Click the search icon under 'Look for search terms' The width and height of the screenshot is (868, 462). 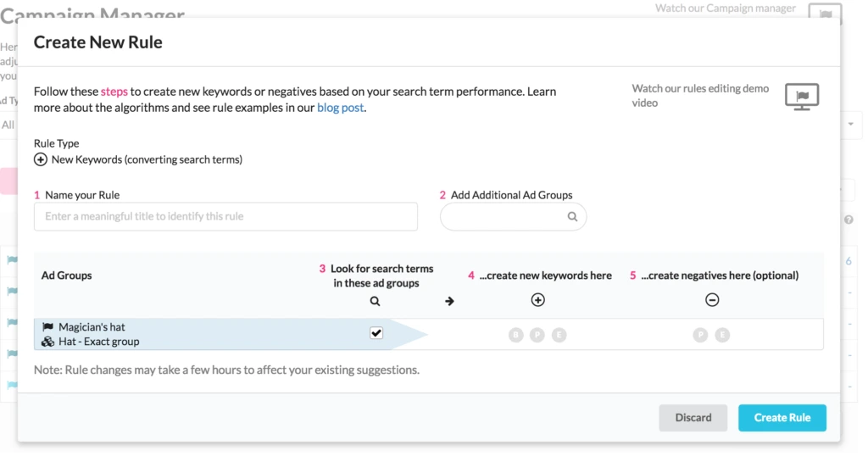point(376,301)
